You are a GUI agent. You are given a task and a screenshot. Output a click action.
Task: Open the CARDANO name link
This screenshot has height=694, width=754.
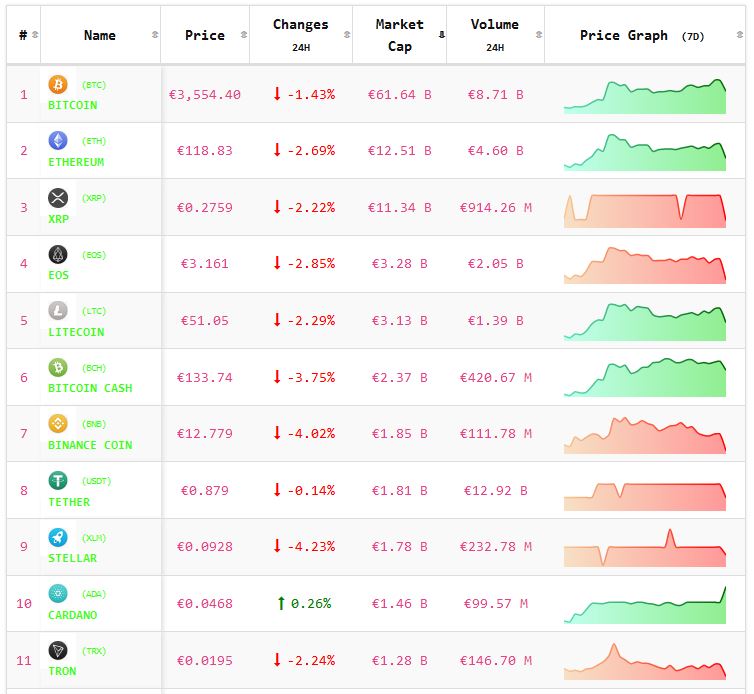pyautogui.click(x=73, y=615)
